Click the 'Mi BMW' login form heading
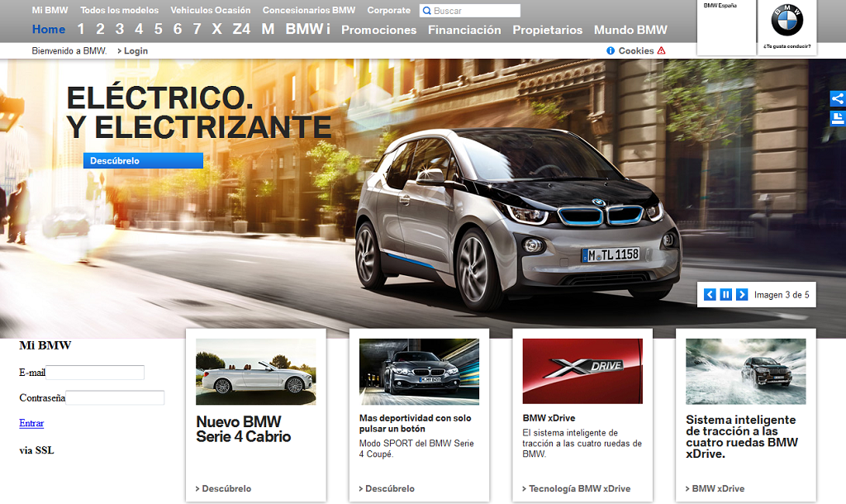The image size is (846, 504). click(45, 345)
